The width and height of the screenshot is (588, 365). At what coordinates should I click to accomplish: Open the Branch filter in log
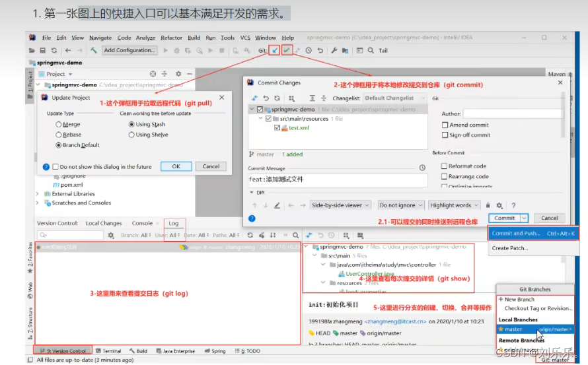pyautogui.click(x=135, y=236)
